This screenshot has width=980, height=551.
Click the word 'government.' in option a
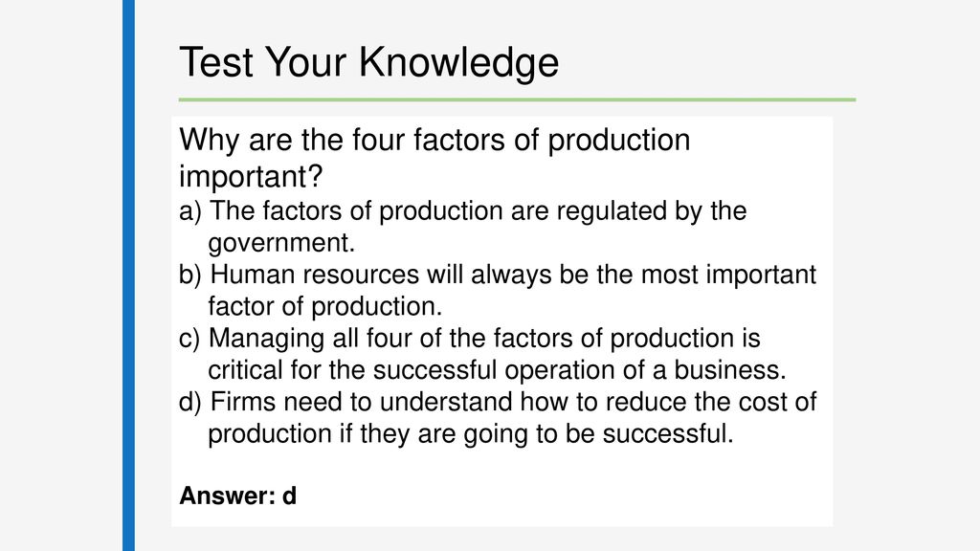pyautogui.click(x=281, y=244)
